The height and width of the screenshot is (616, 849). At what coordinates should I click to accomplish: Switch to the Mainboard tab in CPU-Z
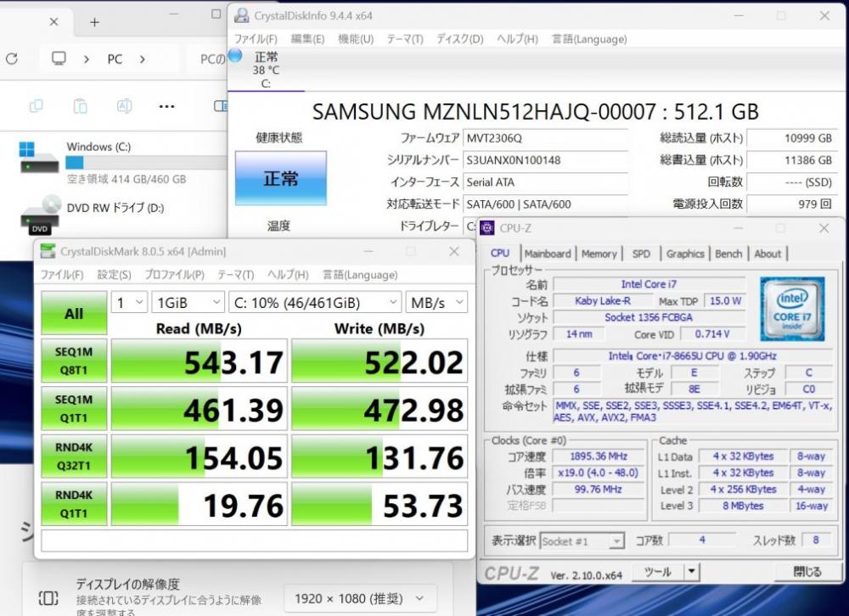coord(548,254)
